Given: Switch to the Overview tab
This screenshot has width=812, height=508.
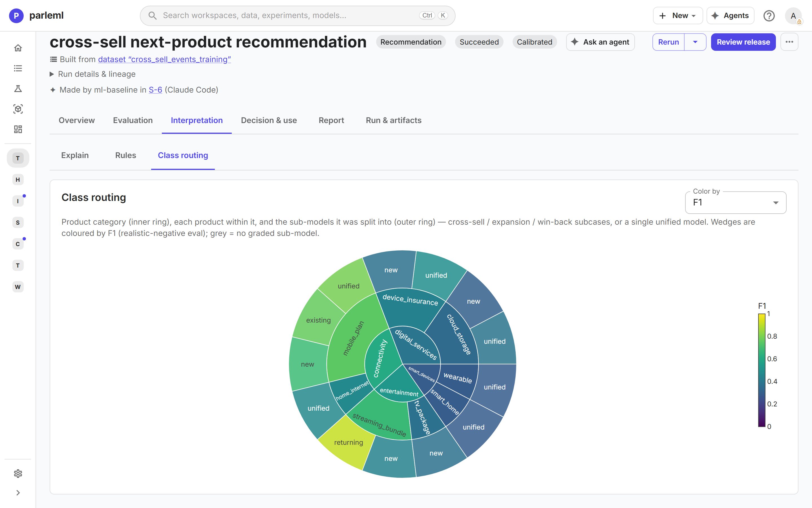Looking at the screenshot, I should coord(76,120).
